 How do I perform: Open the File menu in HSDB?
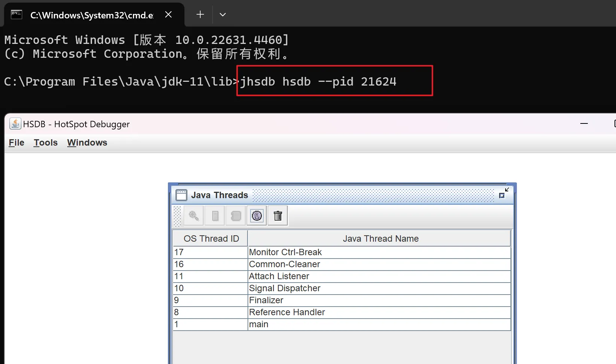tap(17, 143)
